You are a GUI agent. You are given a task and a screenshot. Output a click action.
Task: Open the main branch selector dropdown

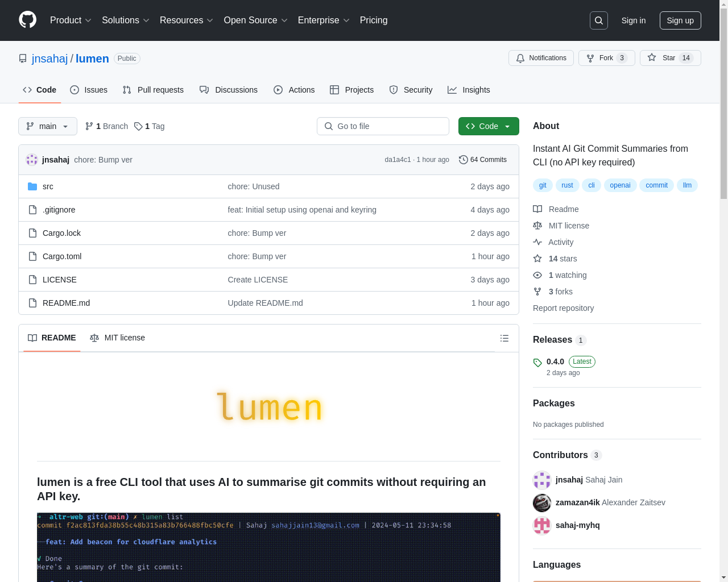tap(48, 126)
